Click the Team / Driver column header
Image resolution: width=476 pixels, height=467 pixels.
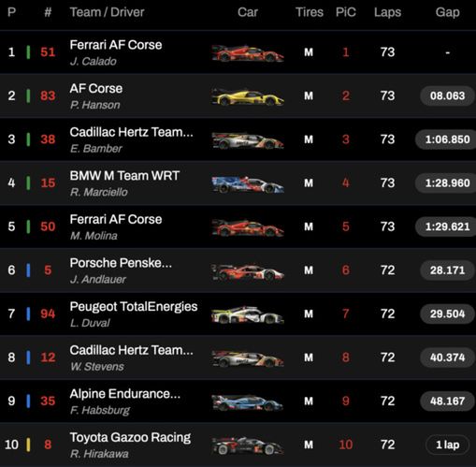pyautogui.click(x=107, y=12)
